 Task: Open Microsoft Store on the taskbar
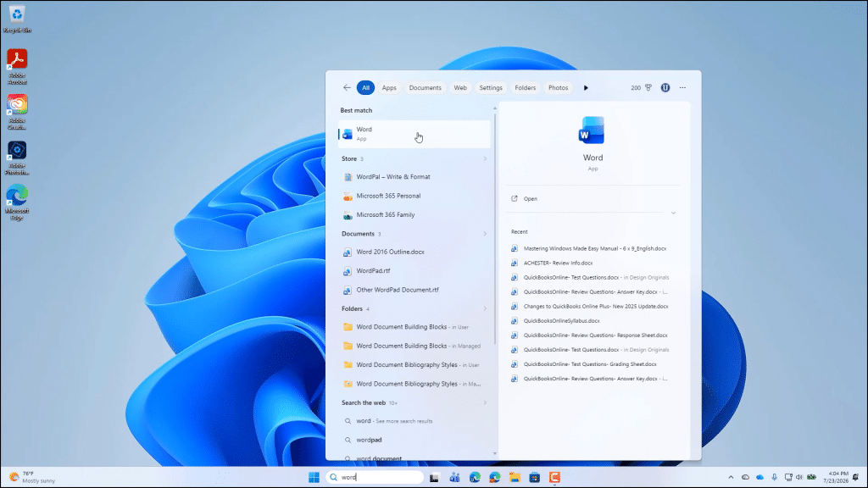coord(534,477)
